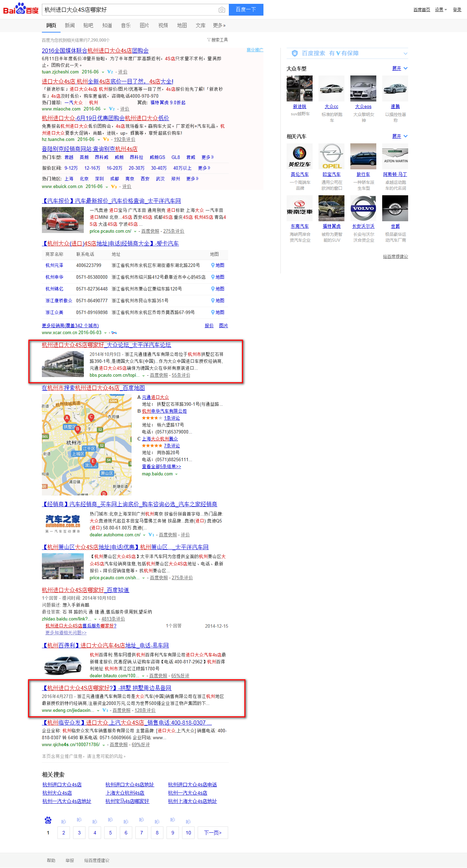467x868 pixels.
Task: Click map marker A on Hangzhou map
Action: point(67,418)
